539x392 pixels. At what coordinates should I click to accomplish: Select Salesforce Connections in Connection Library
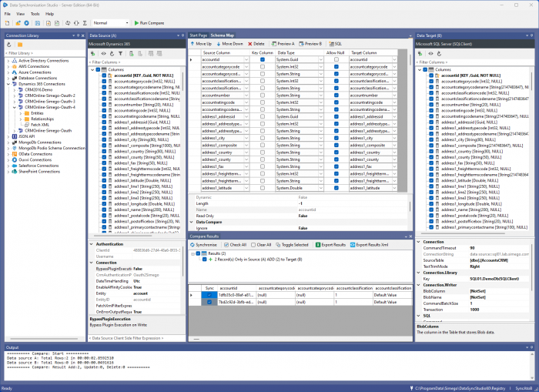38,166
